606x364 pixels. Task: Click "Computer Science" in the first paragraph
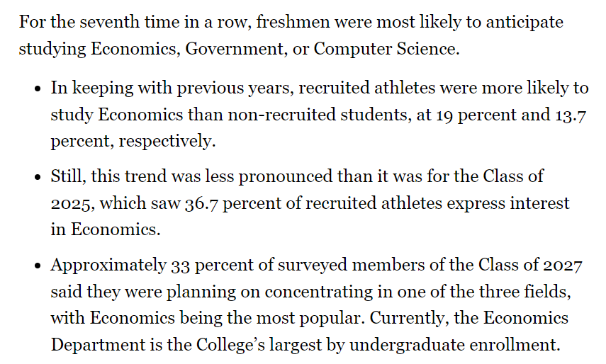(385, 49)
